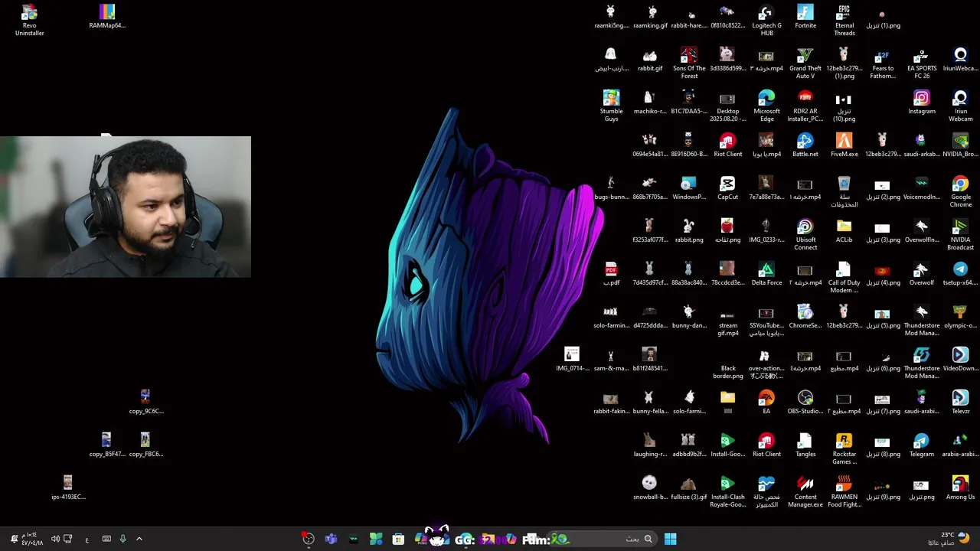Launch Logitech G HUB from desktop
Viewport: 980px width, 551px height.
point(766,20)
